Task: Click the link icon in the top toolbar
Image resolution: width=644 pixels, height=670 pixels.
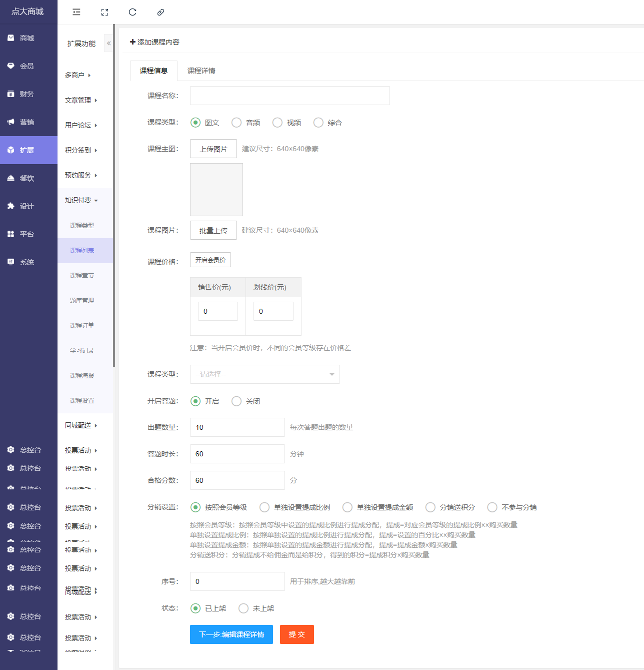Action: point(160,12)
